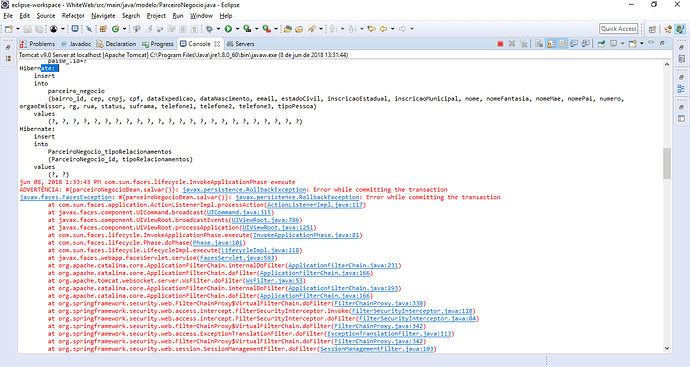
Task: Click the console vertical scrollbar thumb
Action: point(667,163)
